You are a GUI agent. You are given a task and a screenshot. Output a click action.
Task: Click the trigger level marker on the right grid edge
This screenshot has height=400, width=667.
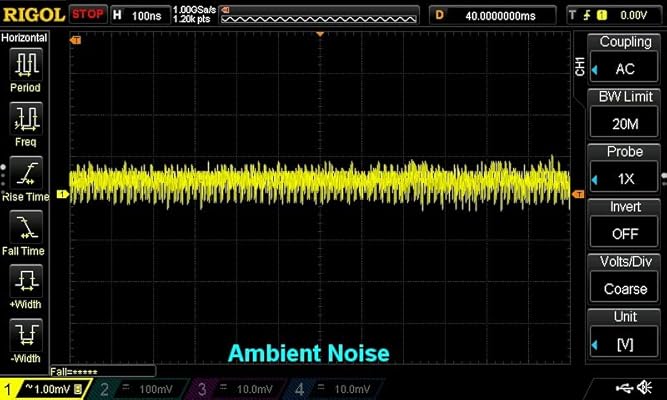(578, 194)
